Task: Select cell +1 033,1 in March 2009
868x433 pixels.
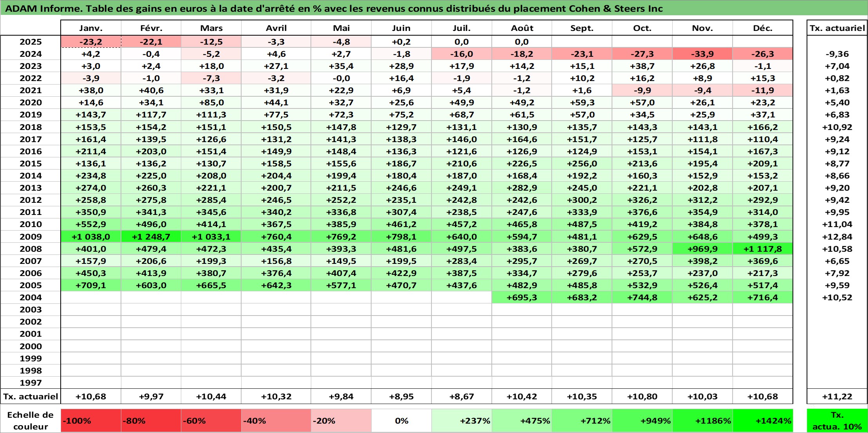Action: click(211, 237)
